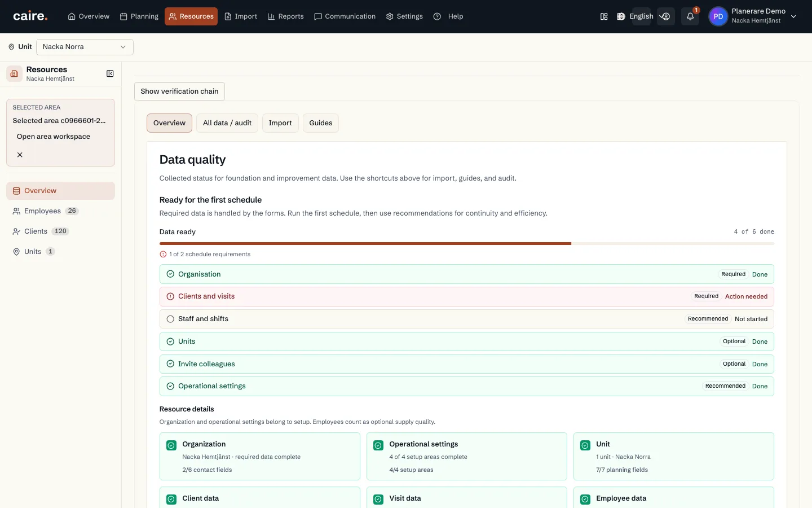Click the location pin icon beside Unit
The image size is (812, 508).
(x=11, y=47)
